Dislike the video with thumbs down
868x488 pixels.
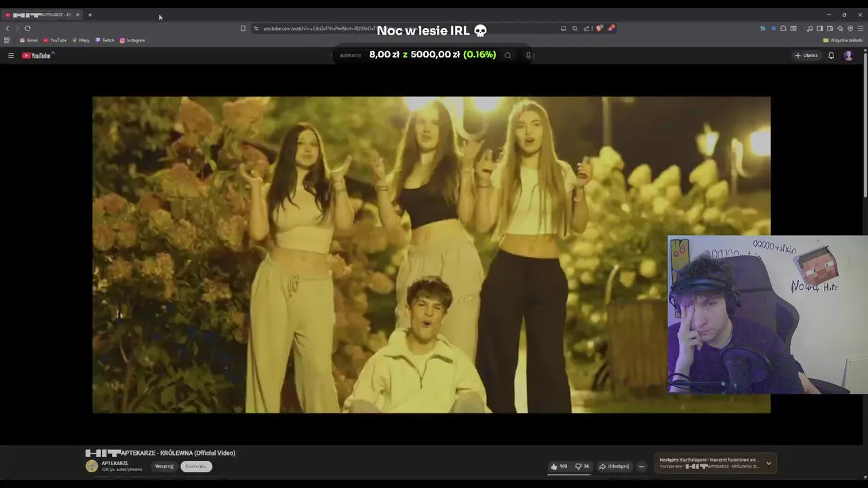[x=582, y=466]
